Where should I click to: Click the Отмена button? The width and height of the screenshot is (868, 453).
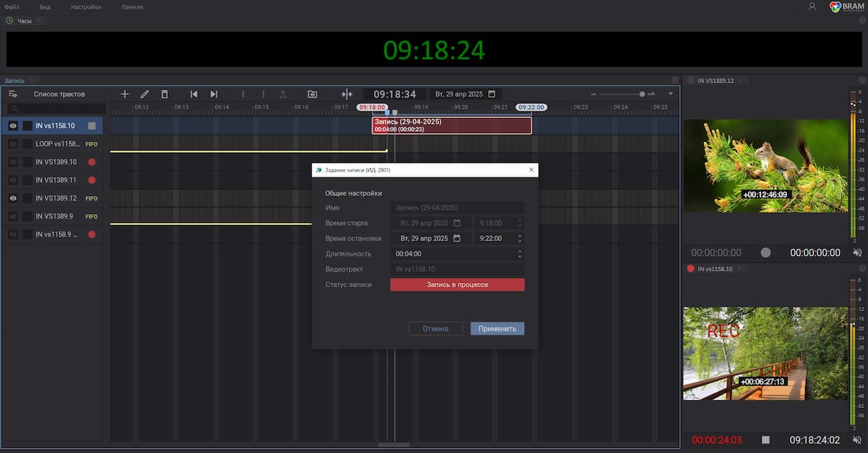click(x=435, y=329)
